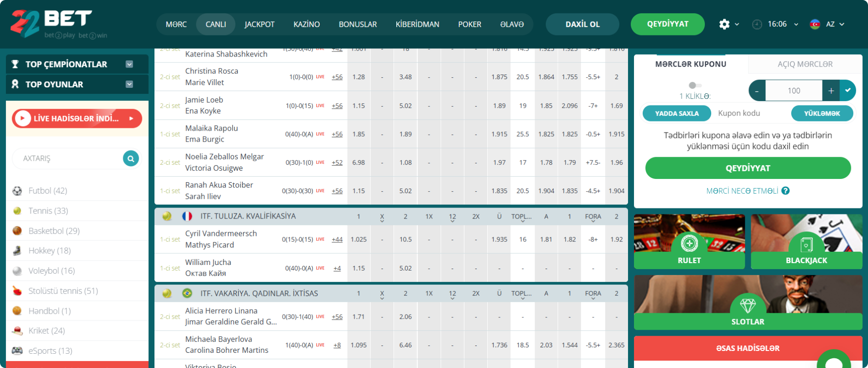This screenshot has height=368, width=868.
Task: Open the KİBERİDMAN menu
Action: pyautogui.click(x=417, y=24)
